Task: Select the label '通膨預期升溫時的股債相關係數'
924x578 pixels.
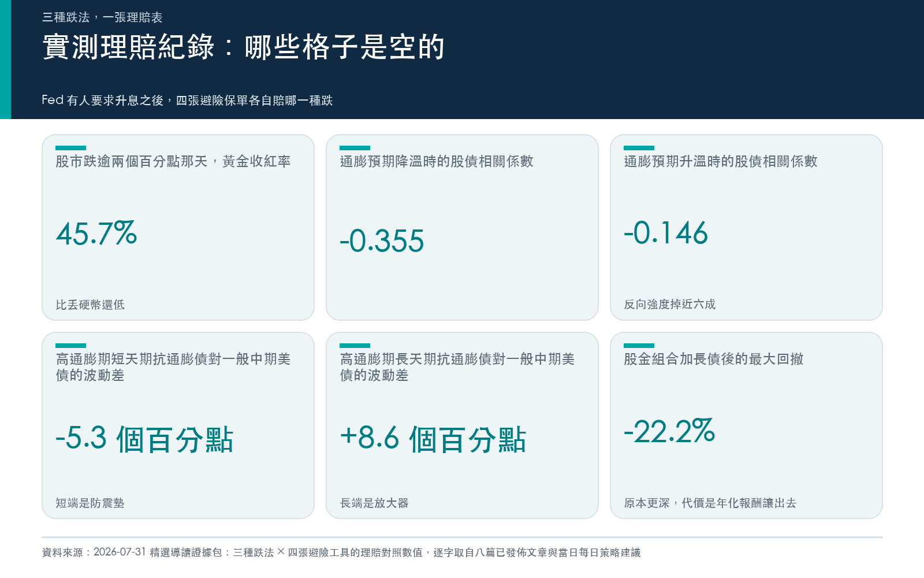Action: click(x=721, y=161)
